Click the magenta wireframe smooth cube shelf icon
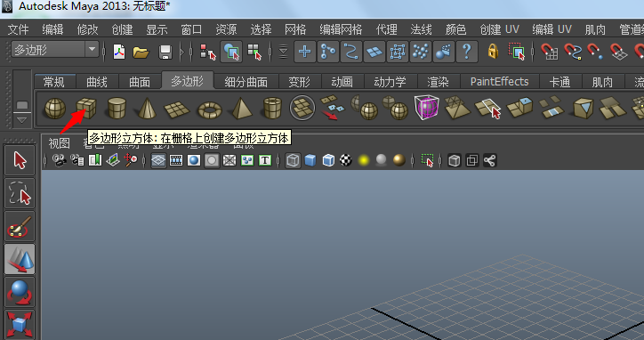Viewport: 644px width, 340px height. point(426,107)
